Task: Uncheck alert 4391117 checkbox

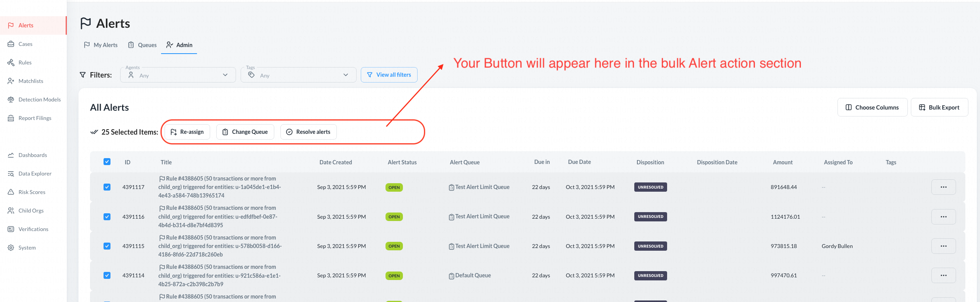Action: (107, 187)
